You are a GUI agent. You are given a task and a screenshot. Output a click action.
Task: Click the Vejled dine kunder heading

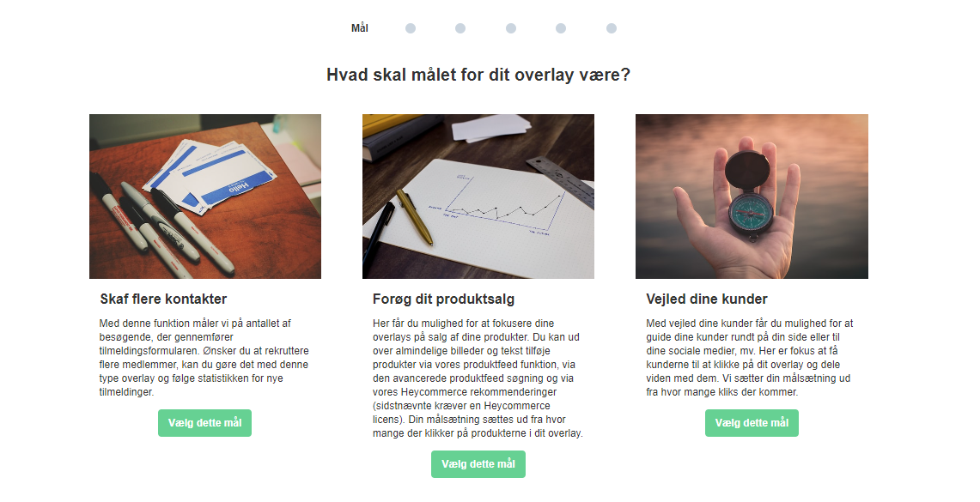[x=707, y=299]
